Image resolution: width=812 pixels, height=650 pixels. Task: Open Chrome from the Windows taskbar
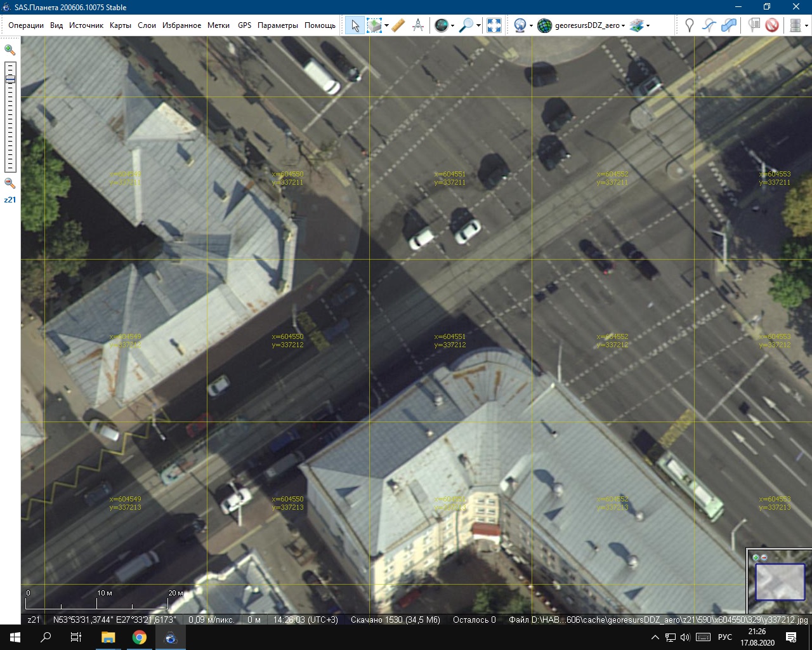(140, 637)
